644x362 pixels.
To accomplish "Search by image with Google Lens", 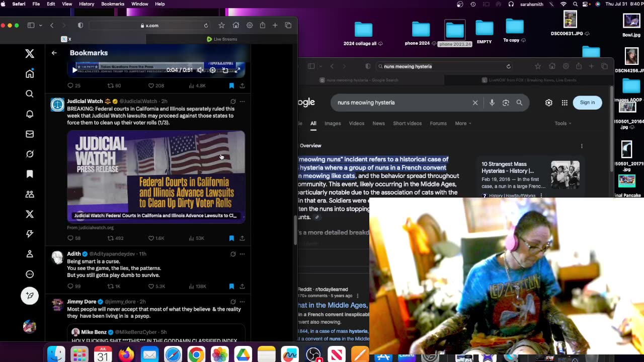I will [x=506, y=103].
